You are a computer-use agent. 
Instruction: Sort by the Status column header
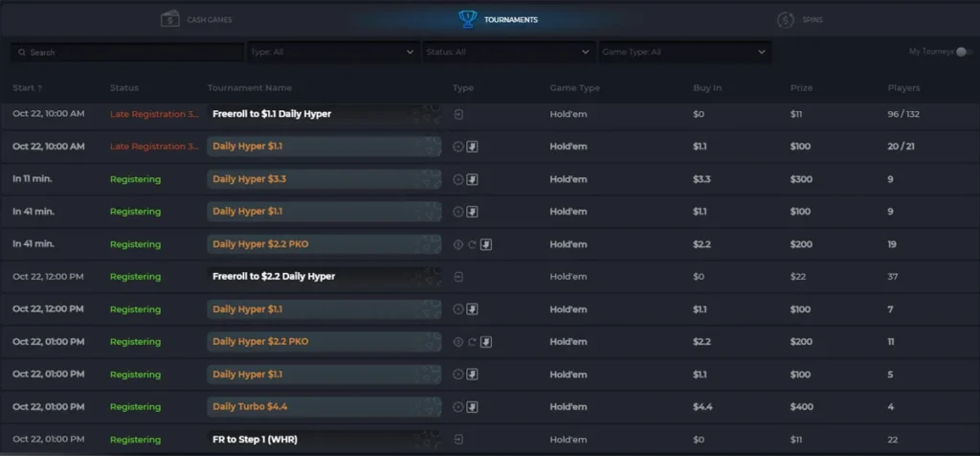(x=124, y=87)
